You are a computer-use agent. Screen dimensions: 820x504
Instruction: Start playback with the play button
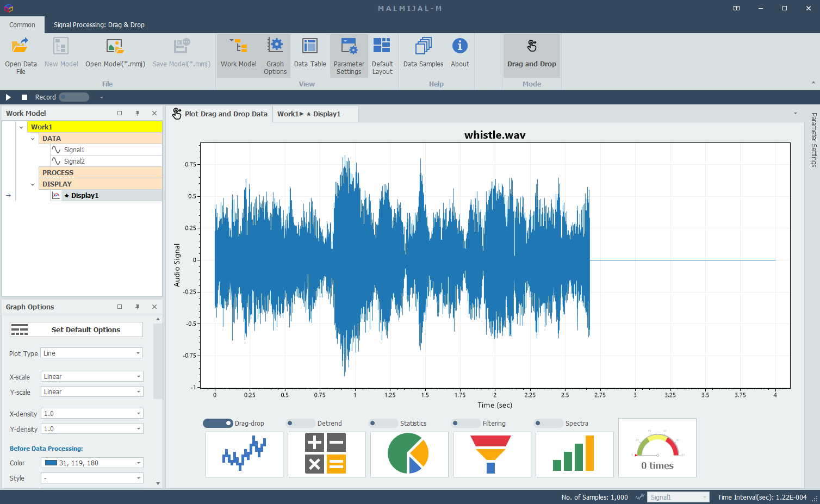(8, 97)
